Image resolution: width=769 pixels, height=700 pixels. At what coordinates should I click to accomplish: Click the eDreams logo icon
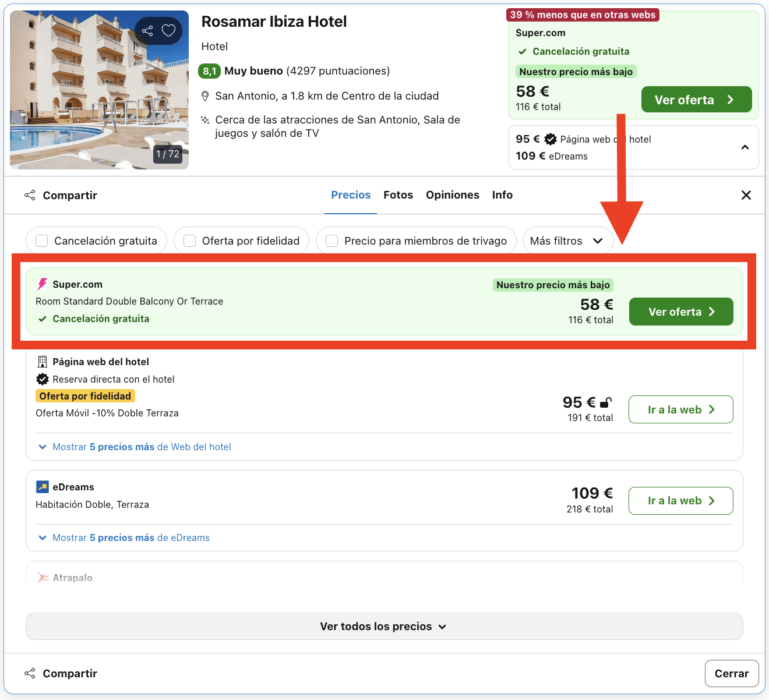(43, 487)
